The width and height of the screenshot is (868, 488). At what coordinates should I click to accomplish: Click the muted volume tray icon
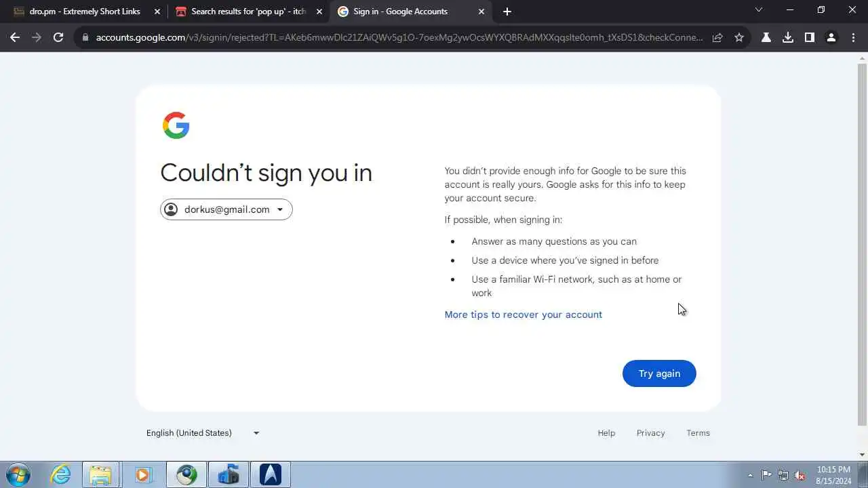800,475
